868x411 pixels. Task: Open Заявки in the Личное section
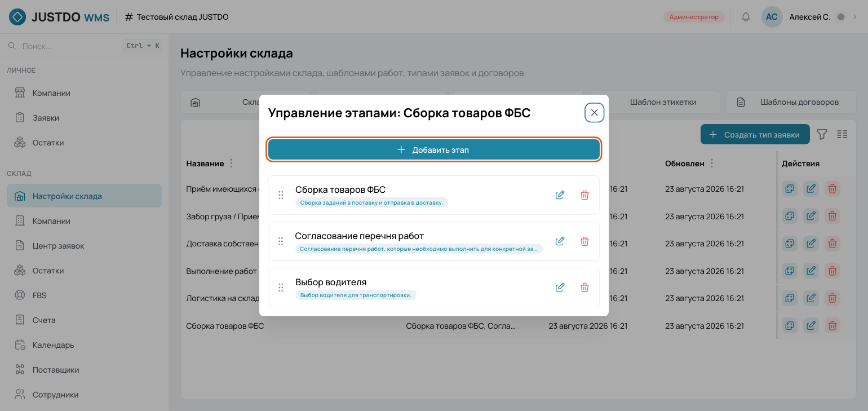[x=85, y=118]
